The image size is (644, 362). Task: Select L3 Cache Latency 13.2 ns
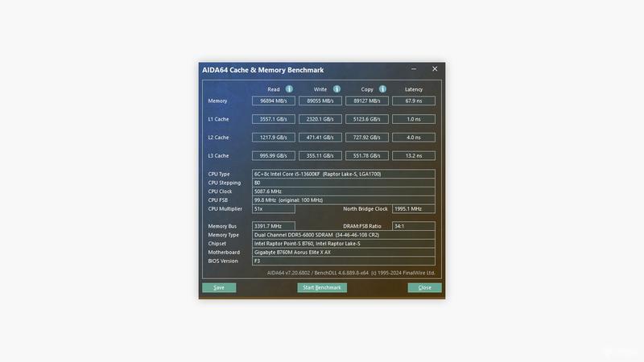click(x=414, y=156)
